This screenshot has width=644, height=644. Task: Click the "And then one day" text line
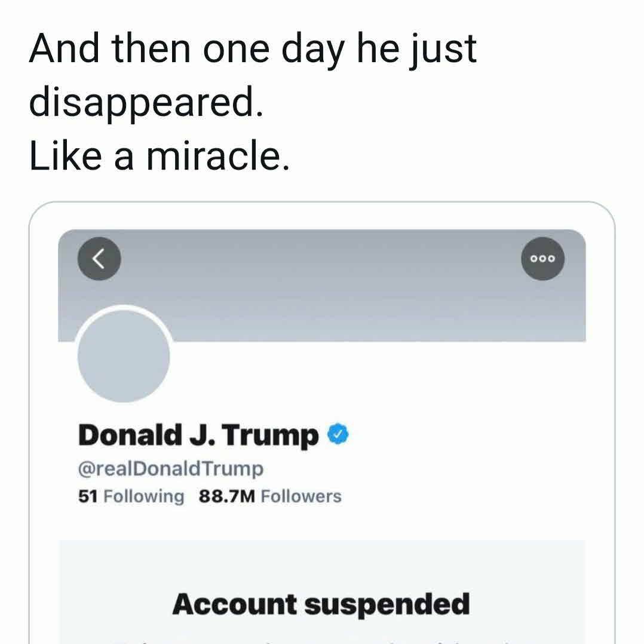pyautogui.click(x=252, y=48)
